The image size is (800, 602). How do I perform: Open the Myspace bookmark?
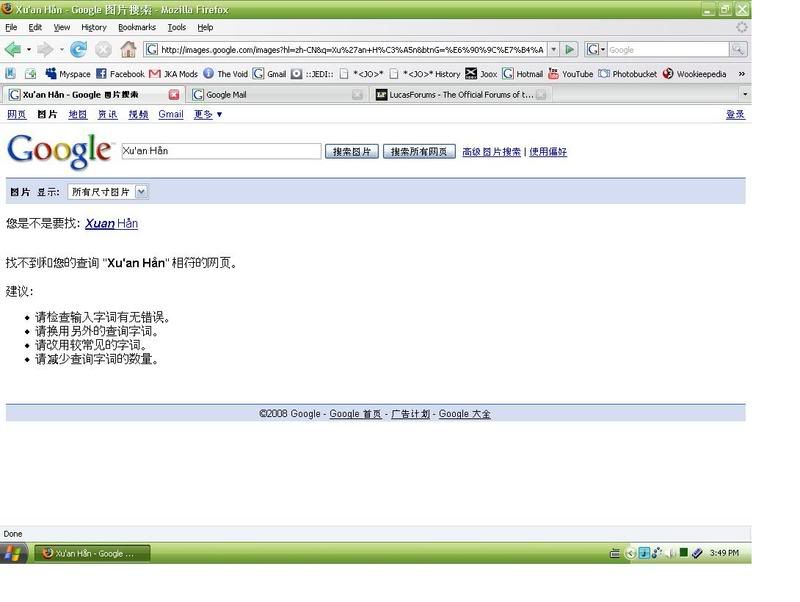point(68,74)
